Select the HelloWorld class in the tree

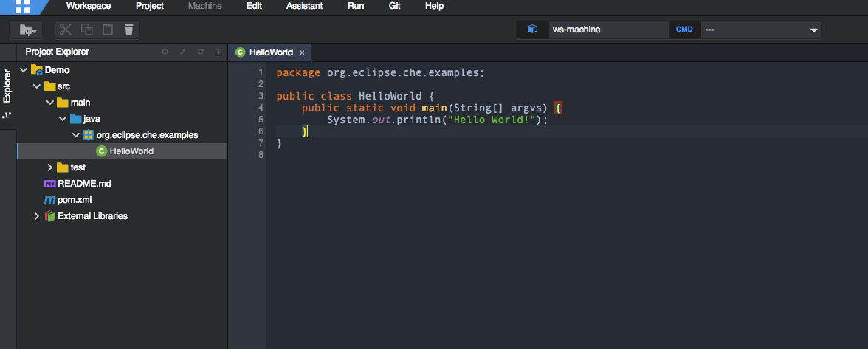click(122, 151)
